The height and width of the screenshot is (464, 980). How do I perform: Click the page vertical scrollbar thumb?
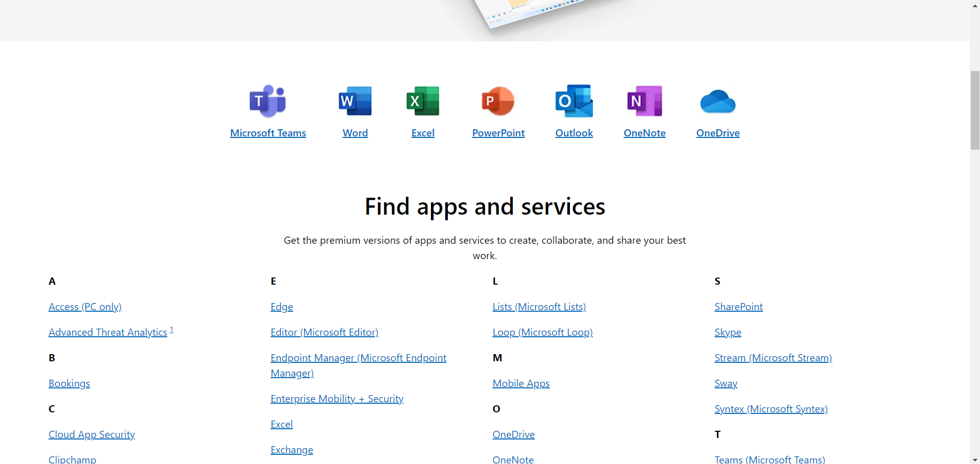click(975, 110)
